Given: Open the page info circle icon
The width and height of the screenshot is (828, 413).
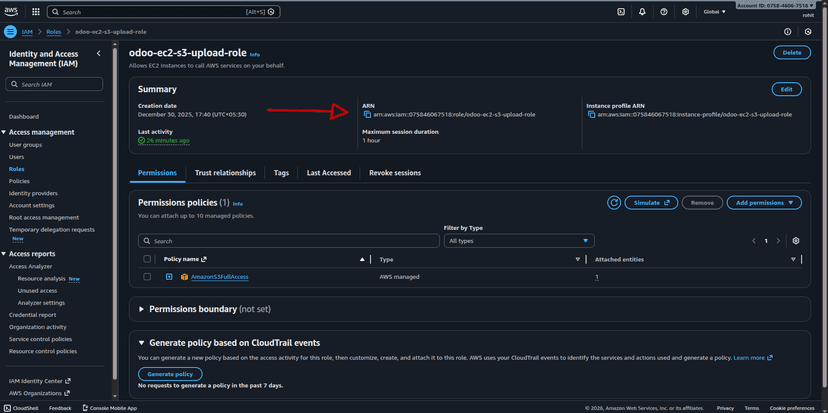Looking at the screenshot, I should (787, 32).
